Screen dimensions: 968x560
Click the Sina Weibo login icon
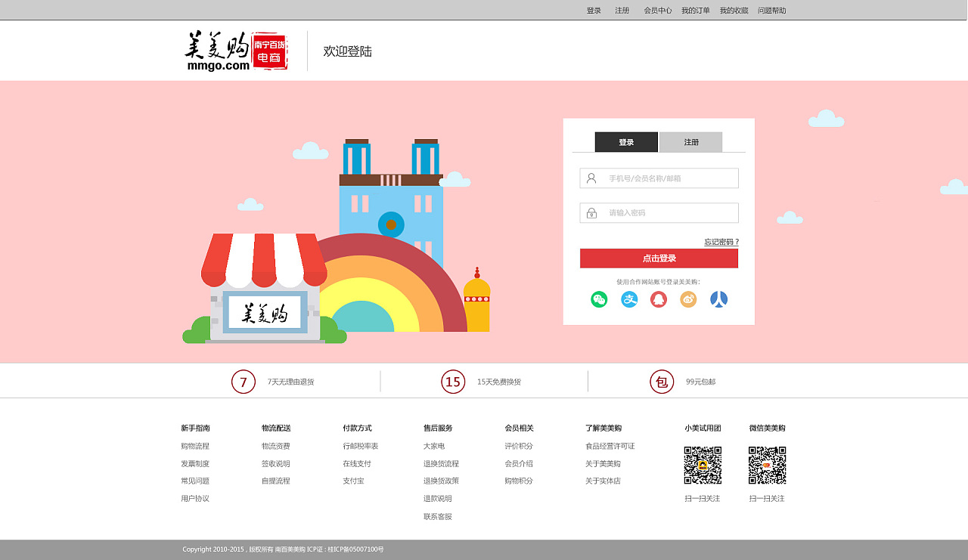[x=688, y=299]
